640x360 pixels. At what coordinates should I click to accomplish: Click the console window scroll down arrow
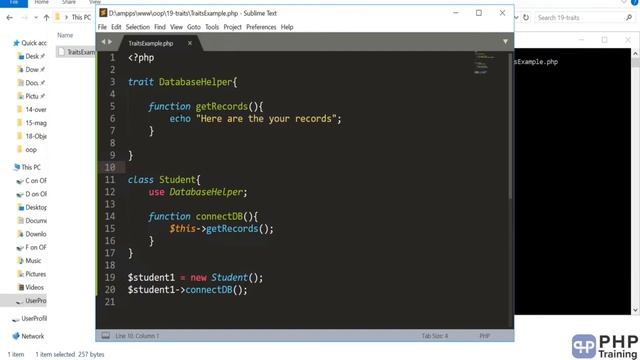pos(635,310)
